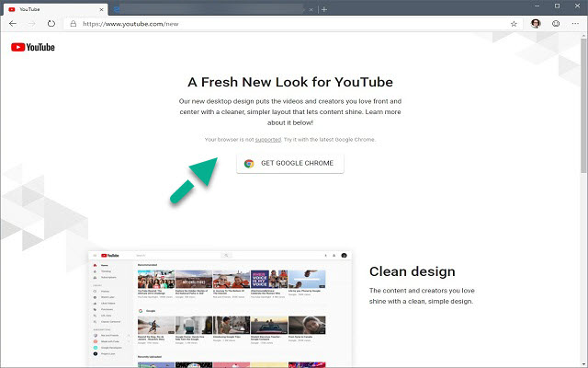
Task: Open the underlined "supported" link
Action: (267, 140)
